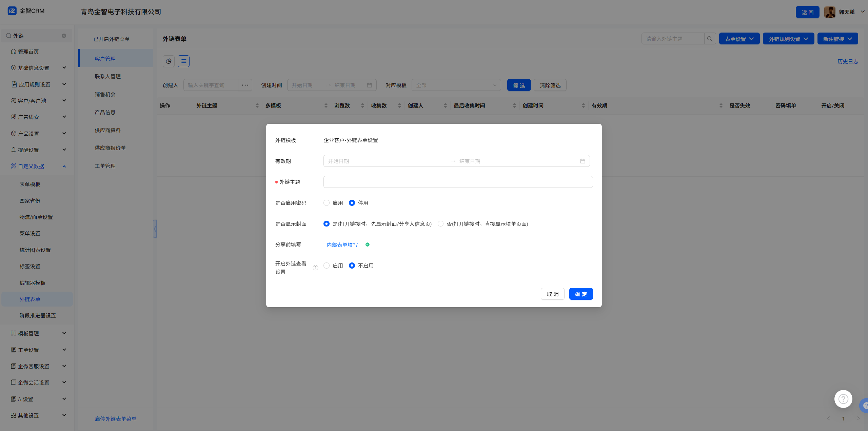Image resolution: width=868 pixels, height=431 pixels.
Task: Click the 内部表单填写 link
Action: (342, 245)
